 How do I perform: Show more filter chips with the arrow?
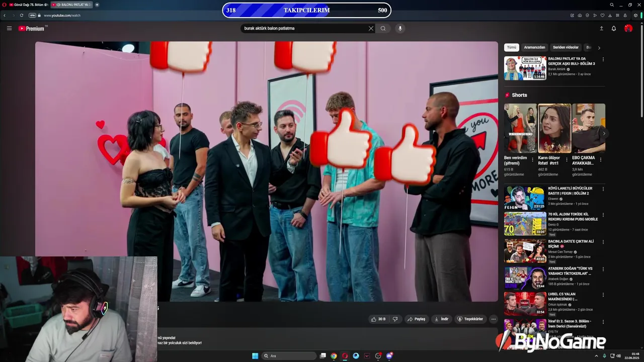(x=599, y=48)
